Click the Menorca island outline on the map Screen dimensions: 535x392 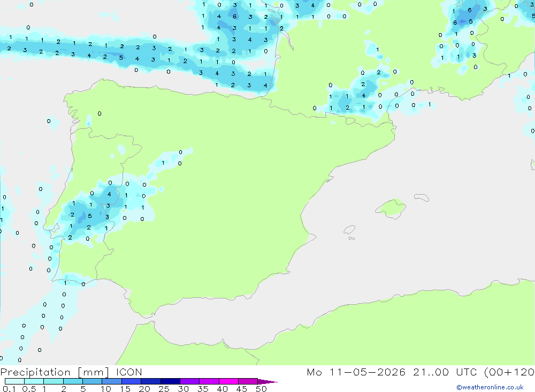click(422, 197)
